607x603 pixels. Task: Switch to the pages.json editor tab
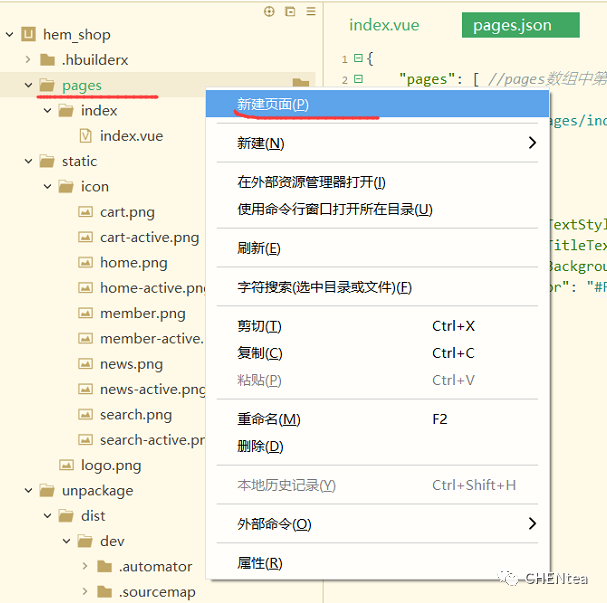coord(512,25)
